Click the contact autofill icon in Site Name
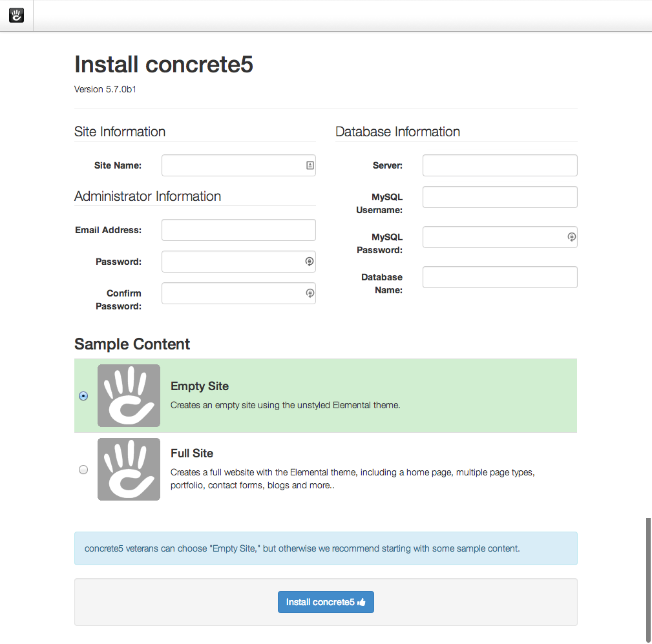This screenshot has height=644, width=652. 310,165
